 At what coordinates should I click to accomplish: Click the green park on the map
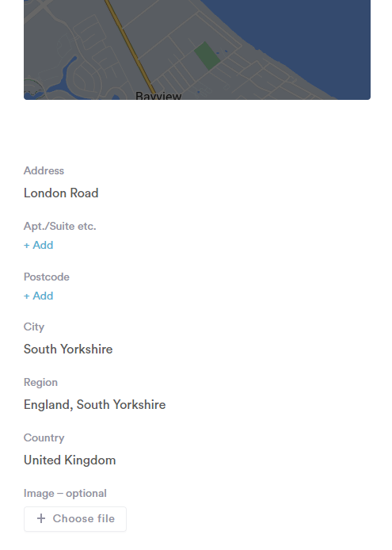pos(207,55)
